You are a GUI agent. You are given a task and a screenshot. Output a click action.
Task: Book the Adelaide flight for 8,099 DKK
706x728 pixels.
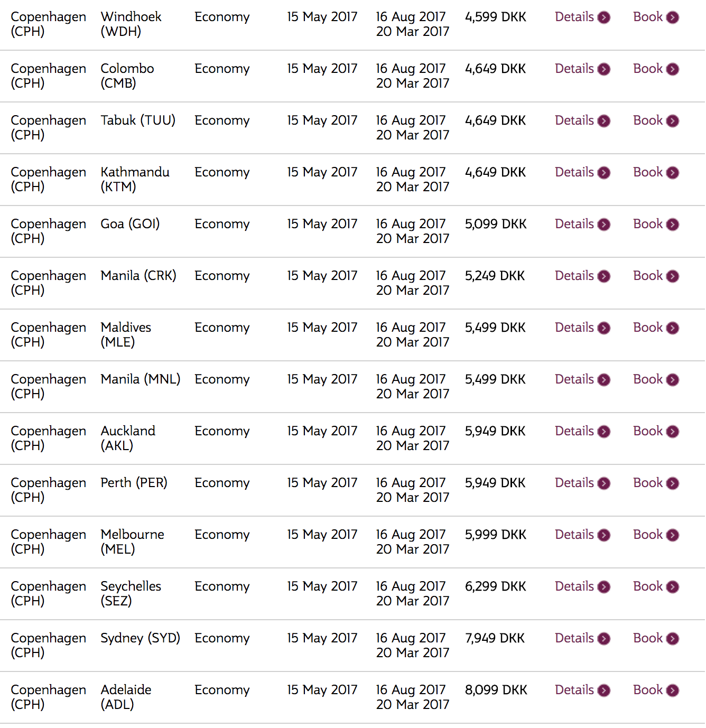click(648, 690)
